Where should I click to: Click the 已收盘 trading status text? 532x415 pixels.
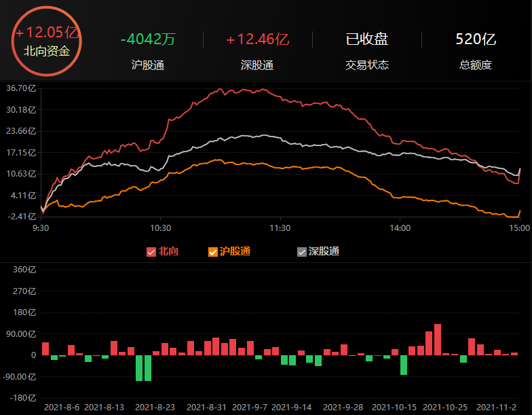point(366,39)
